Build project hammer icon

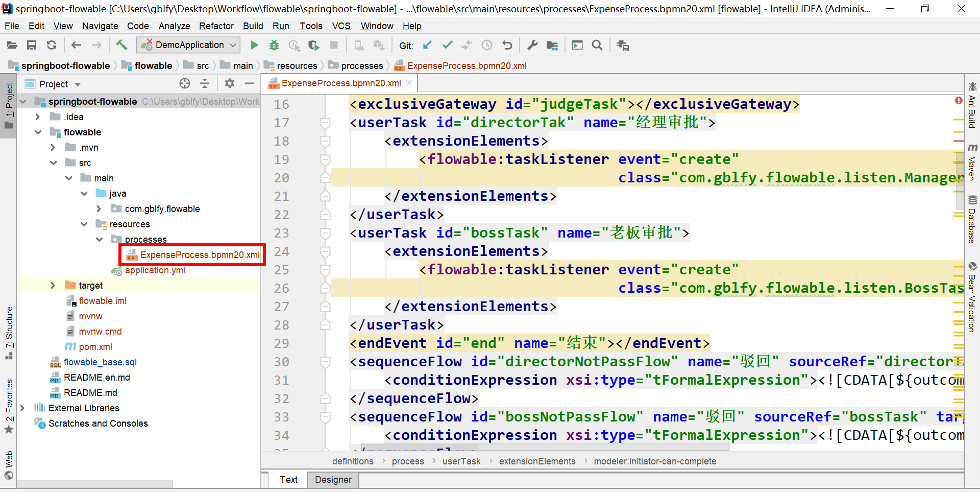(121, 45)
